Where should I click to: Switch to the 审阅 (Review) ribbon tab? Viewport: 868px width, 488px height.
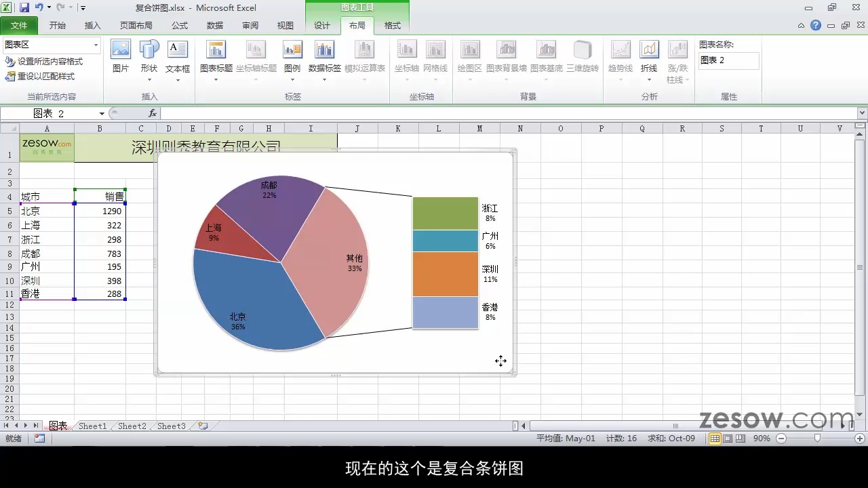pos(250,26)
